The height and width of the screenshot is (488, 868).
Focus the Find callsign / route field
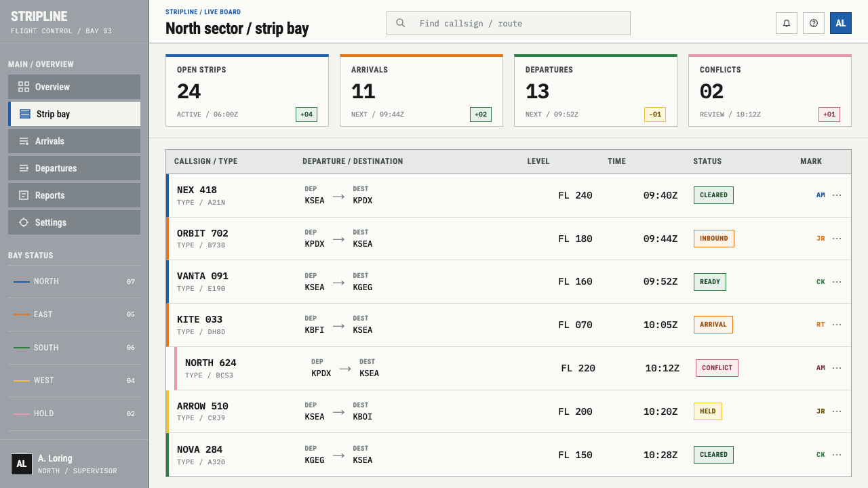coord(509,23)
